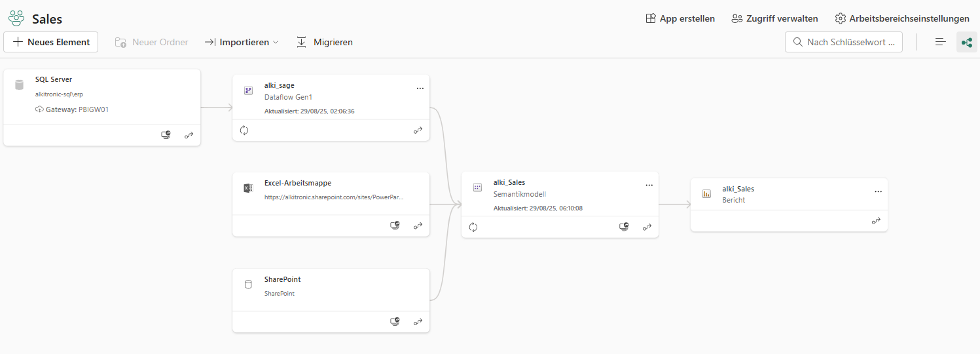Click the alki_Sales Bericht chart icon
980x354 pixels.
pyautogui.click(x=706, y=193)
